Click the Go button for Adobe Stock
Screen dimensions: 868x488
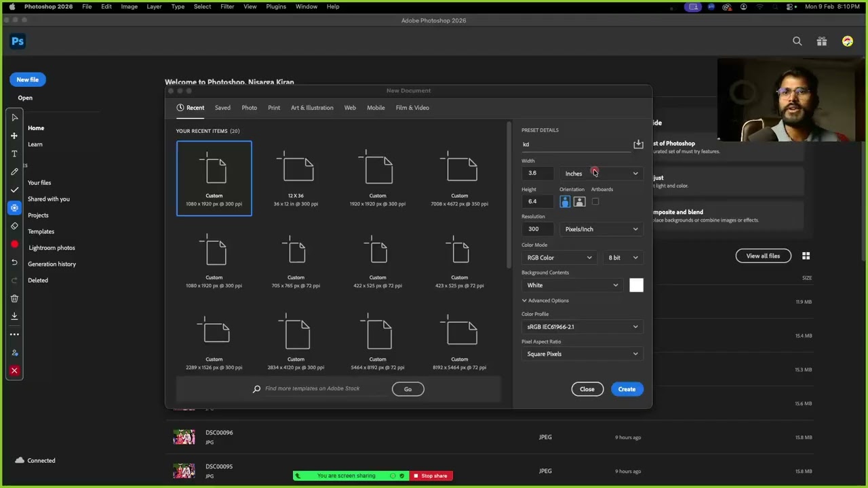coord(408,389)
